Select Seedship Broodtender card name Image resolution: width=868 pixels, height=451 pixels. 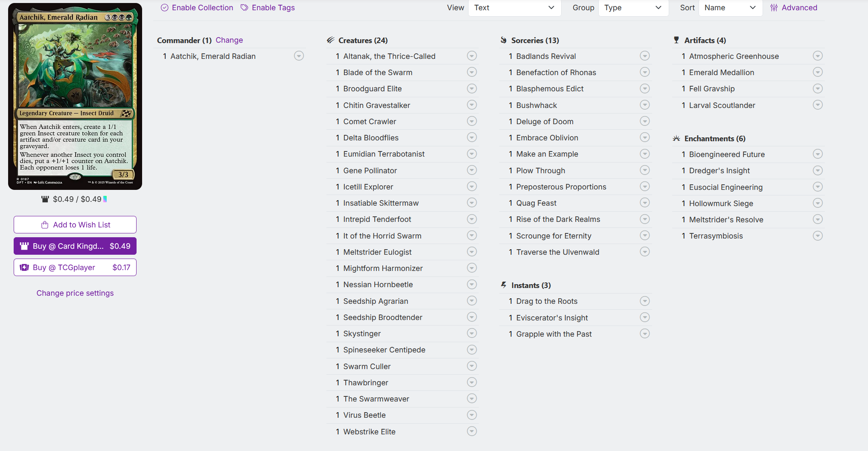(383, 317)
